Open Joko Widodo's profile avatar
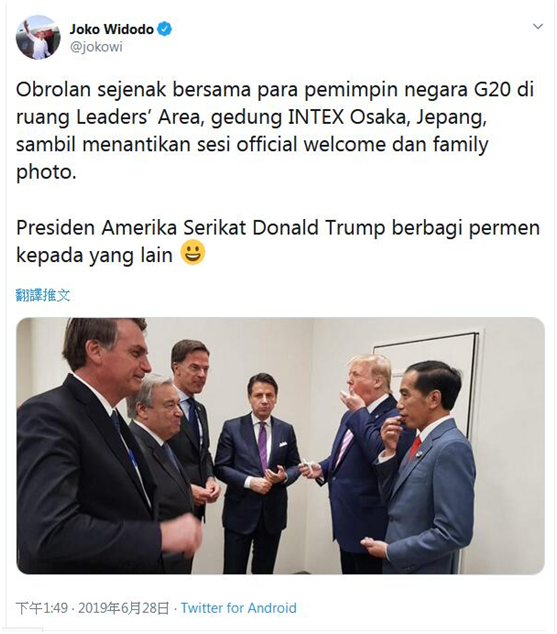 [x=38, y=38]
